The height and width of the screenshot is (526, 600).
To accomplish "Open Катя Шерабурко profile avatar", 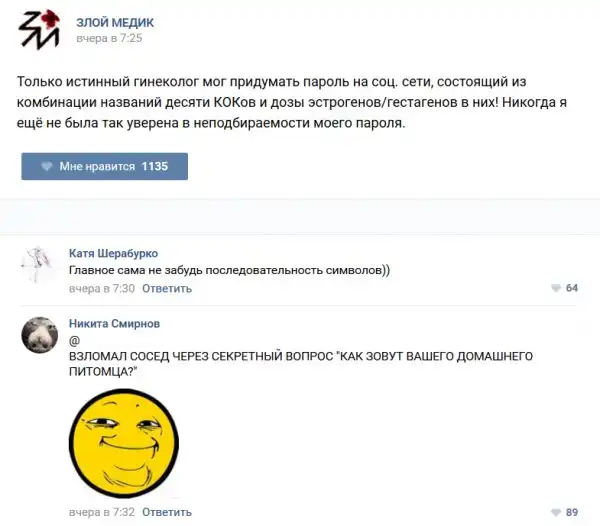I will coord(37,264).
